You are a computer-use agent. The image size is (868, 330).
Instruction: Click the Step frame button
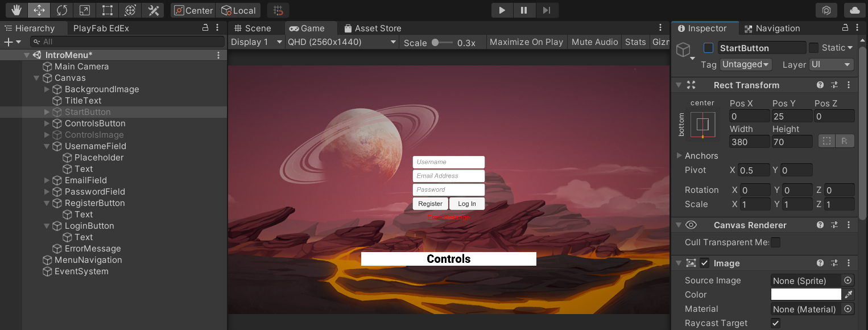point(547,10)
